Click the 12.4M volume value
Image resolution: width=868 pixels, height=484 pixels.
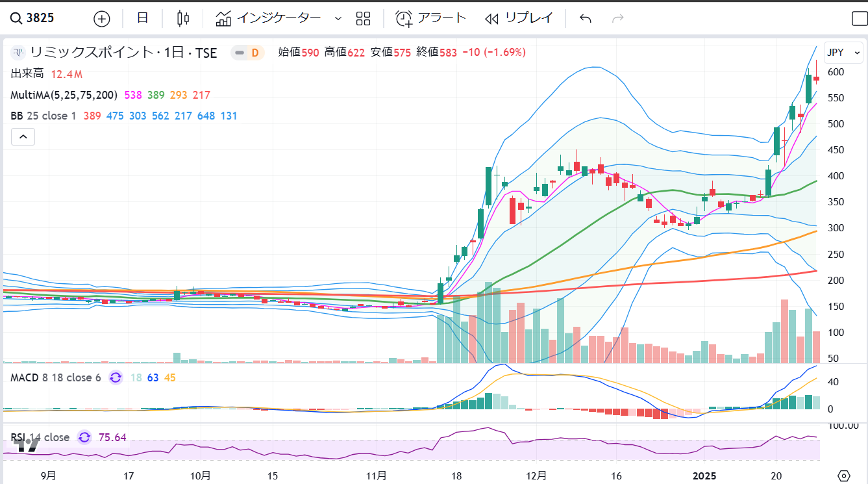click(67, 74)
